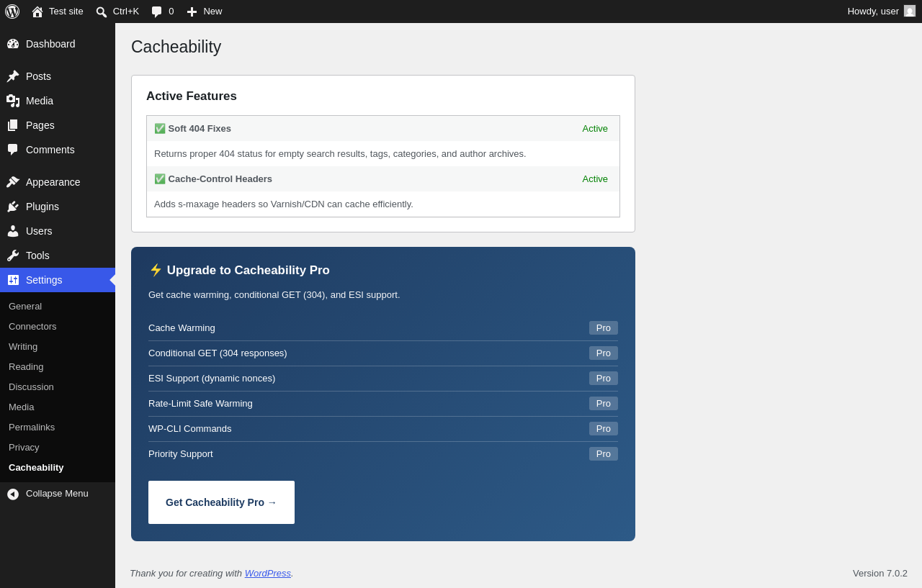Click the Appearance paintbrush icon

13,182
